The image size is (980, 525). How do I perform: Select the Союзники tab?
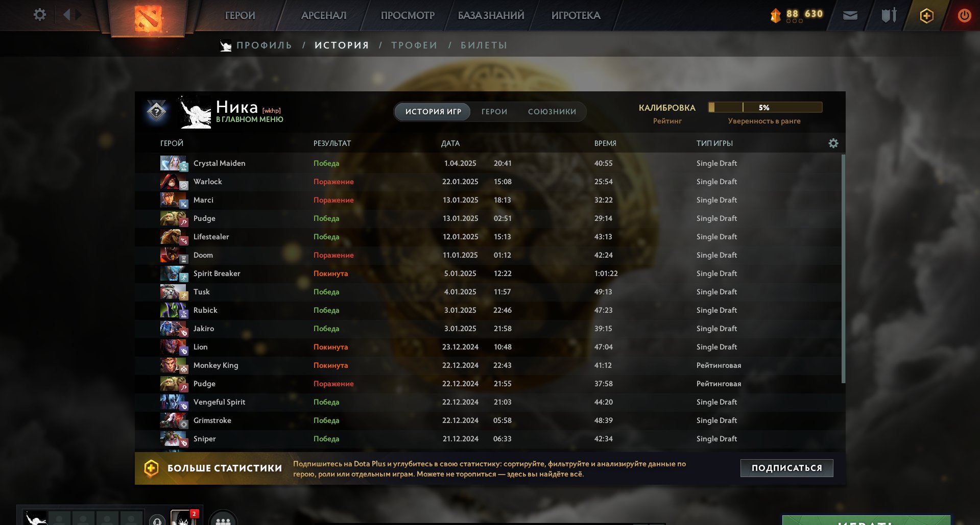tap(552, 112)
